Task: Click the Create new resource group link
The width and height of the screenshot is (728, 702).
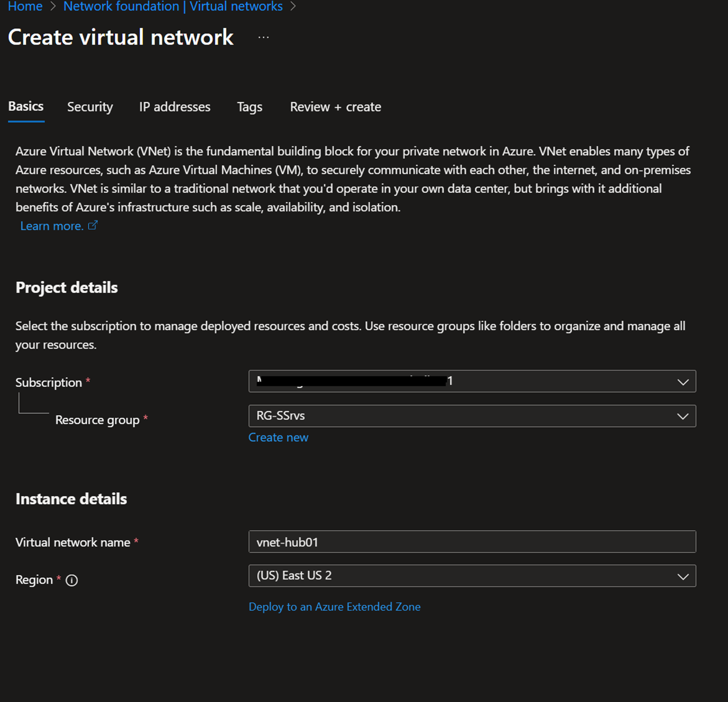Action: click(278, 438)
